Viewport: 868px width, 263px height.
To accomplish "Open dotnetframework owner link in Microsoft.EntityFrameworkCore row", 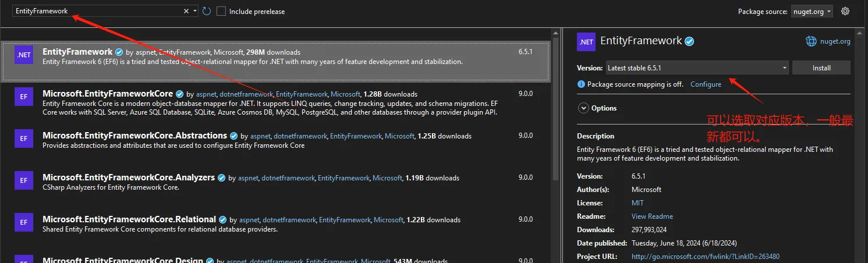I will coord(246,94).
